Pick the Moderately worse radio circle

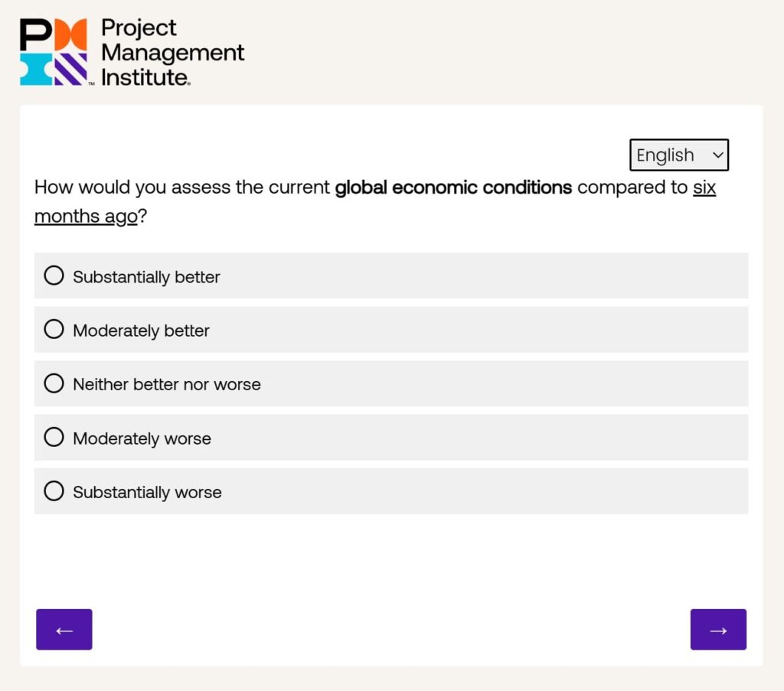54,438
